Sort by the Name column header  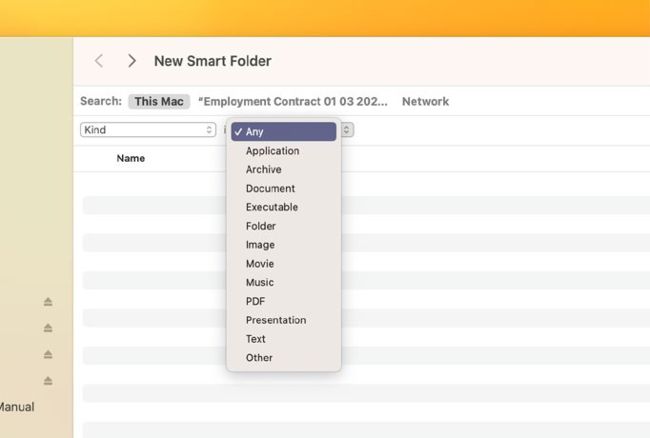click(x=131, y=158)
